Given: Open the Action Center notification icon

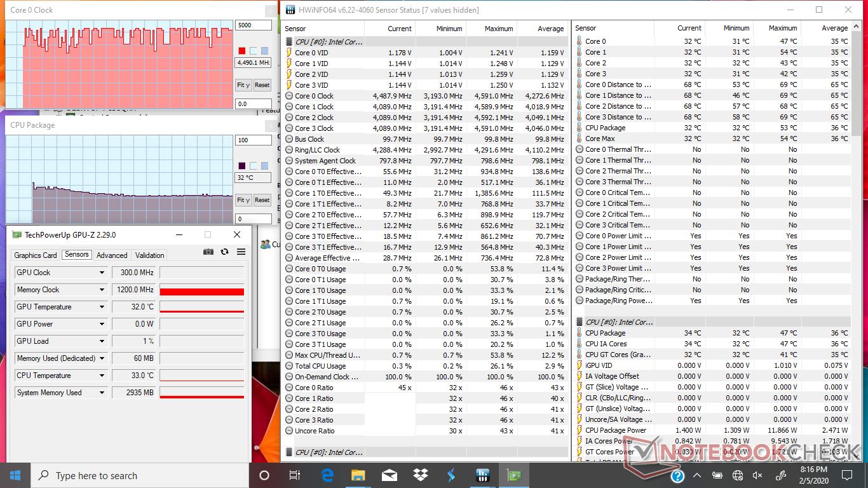Looking at the screenshot, I should 847,475.
